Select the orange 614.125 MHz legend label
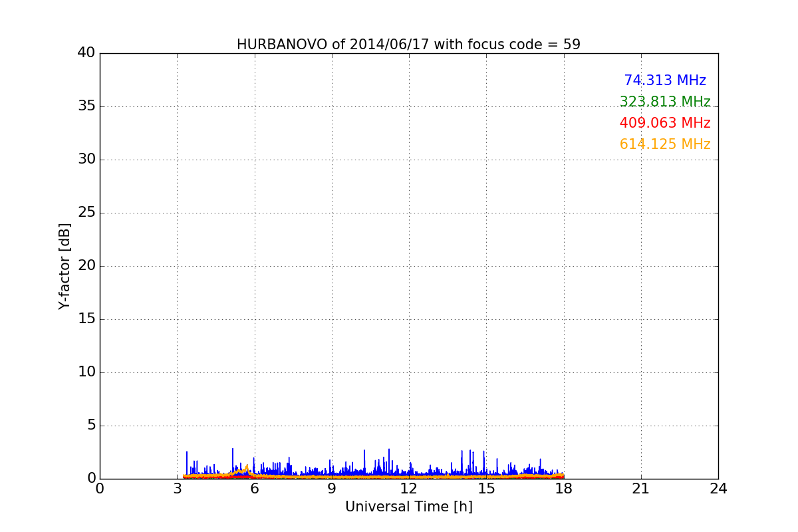798x532 pixels. pos(665,144)
